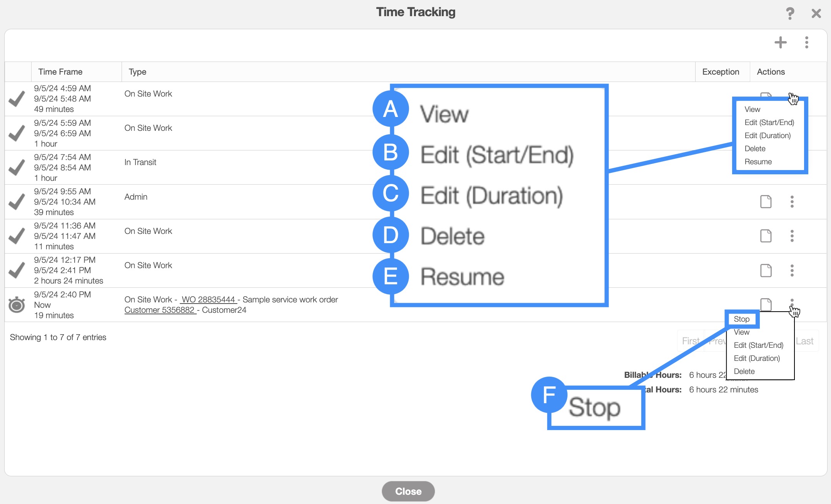This screenshot has width=831, height=504.
Task: Open actions menu for 12:17 PM entry
Action: point(792,270)
